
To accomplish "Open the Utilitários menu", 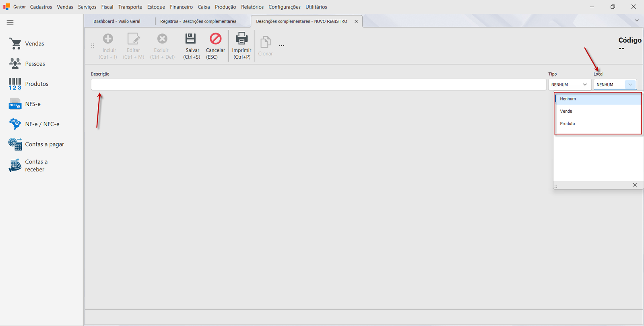I will click(x=316, y=7).
